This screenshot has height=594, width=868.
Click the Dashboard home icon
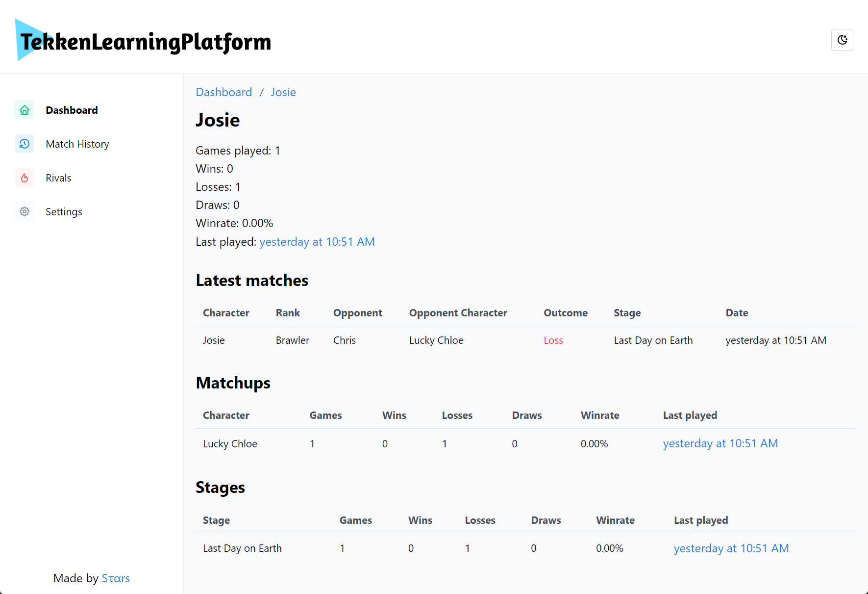[25, 110]
